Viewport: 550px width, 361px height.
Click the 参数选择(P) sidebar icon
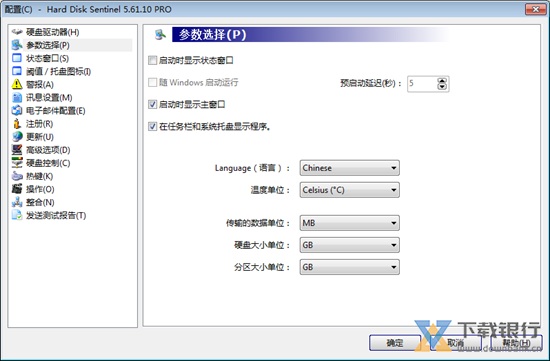pyautogui.click(x=17, y=45)
